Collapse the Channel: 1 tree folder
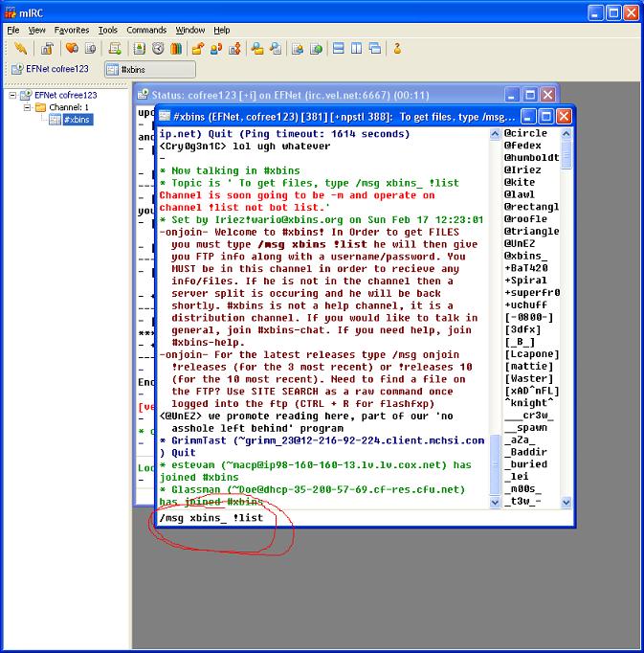Viewport: 644px width, 653px height. (27, 107)
